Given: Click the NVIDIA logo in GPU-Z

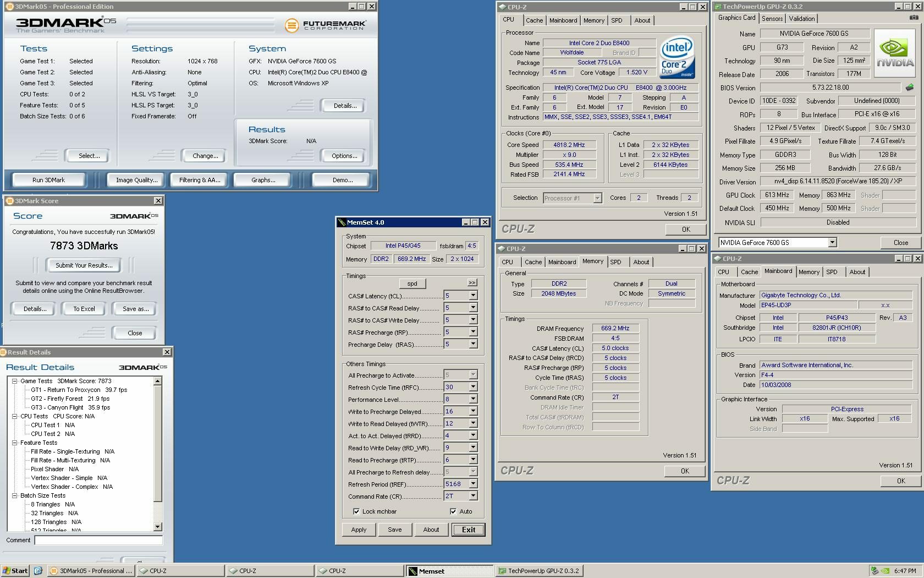Looking at the screenshot, I should [895, 53].
